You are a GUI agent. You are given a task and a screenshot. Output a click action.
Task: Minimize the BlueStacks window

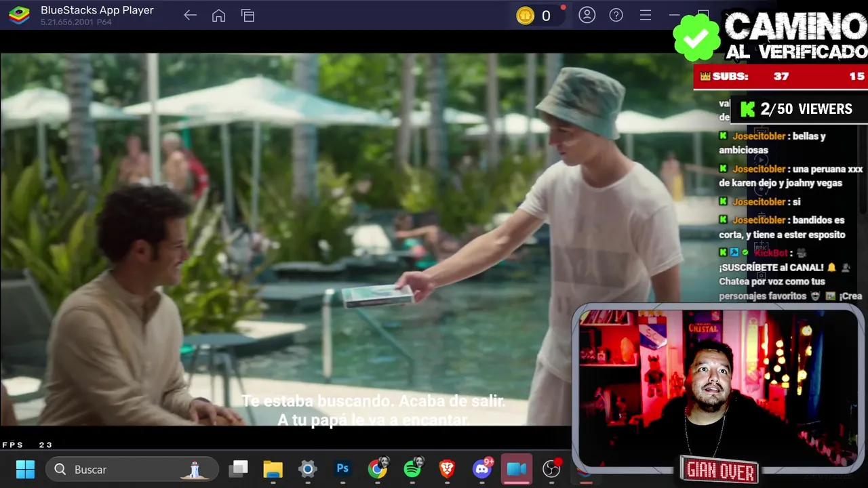674,15
